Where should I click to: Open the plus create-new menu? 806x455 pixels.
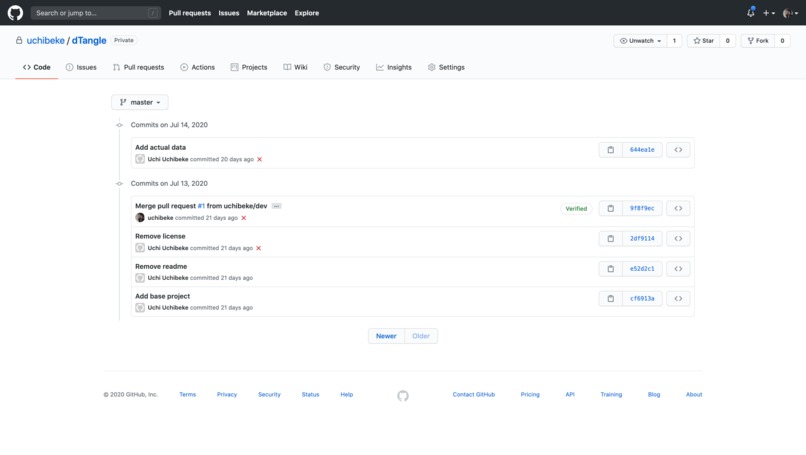coord(769,13)
